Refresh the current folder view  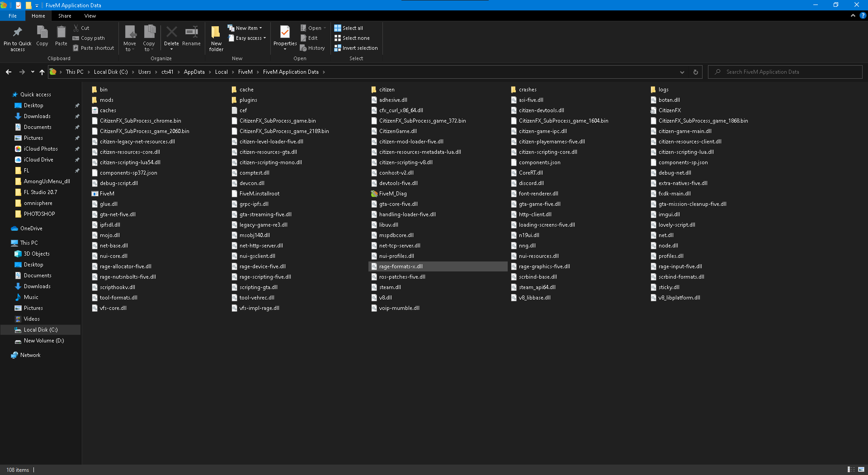pyautogui.click(x=696, y=72)
